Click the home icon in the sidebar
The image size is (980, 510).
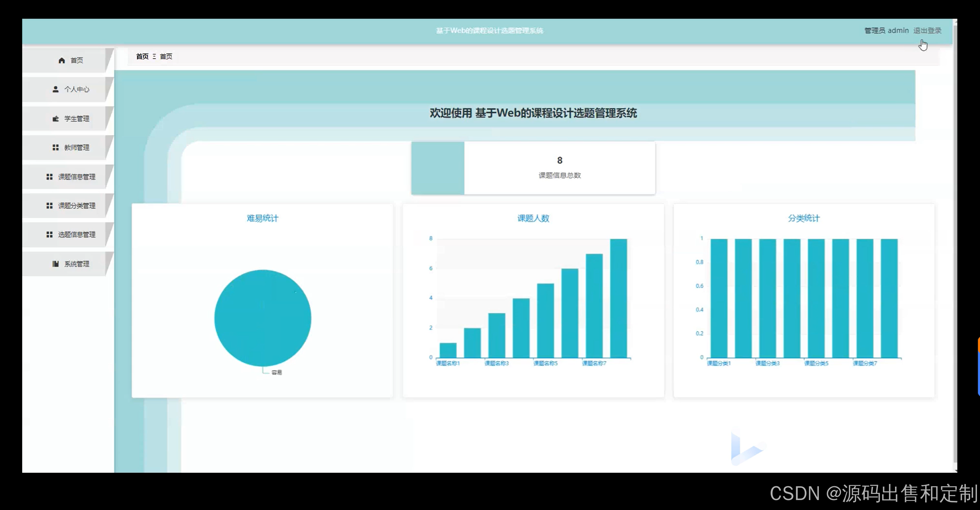coord(62,60)
